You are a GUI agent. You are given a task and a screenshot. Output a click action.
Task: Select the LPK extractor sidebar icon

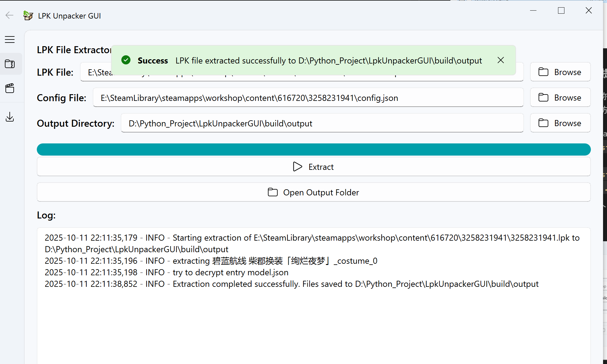click(x=10, y=64)
